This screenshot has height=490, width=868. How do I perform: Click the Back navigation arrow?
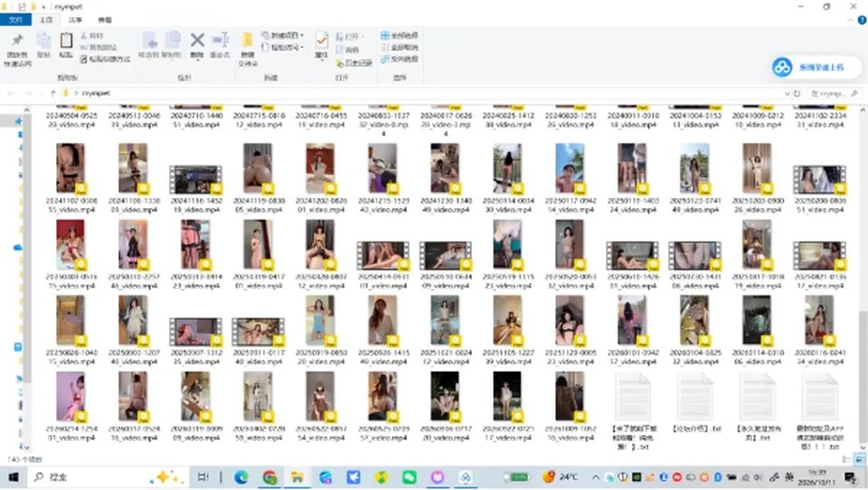11,93
